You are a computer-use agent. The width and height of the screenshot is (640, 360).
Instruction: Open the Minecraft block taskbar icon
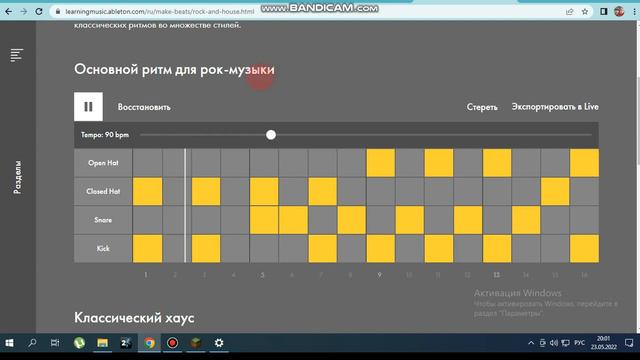tap(196, 343)
